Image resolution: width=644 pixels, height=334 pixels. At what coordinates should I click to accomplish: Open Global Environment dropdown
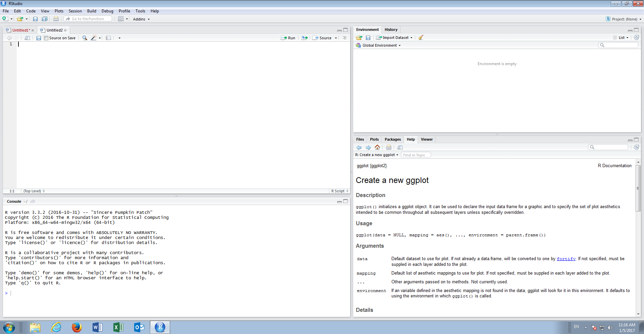(x=378, y=45)
